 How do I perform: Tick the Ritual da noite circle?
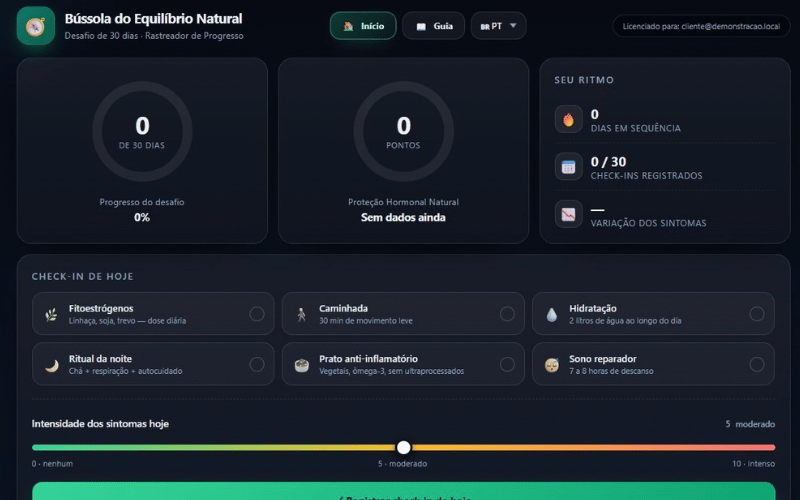coord(257,364)
